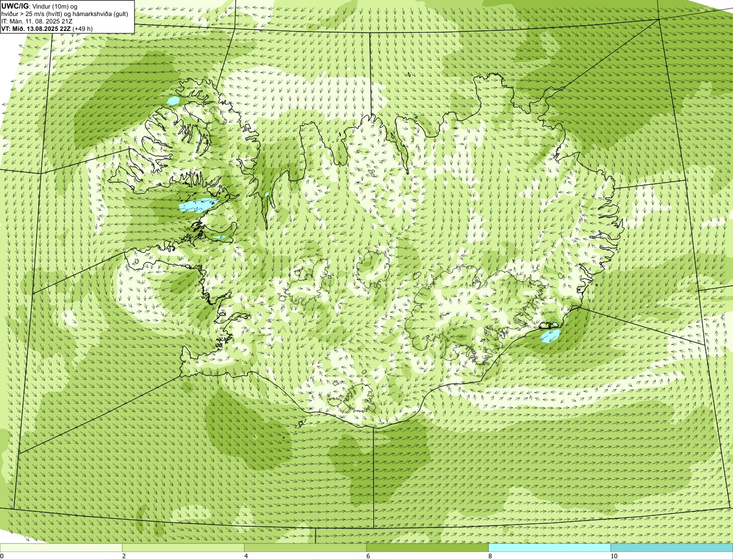Viewport: 733px width, 560px height.
Task: Click the '6' label on the color scale
Action: (x=368, y=556)
